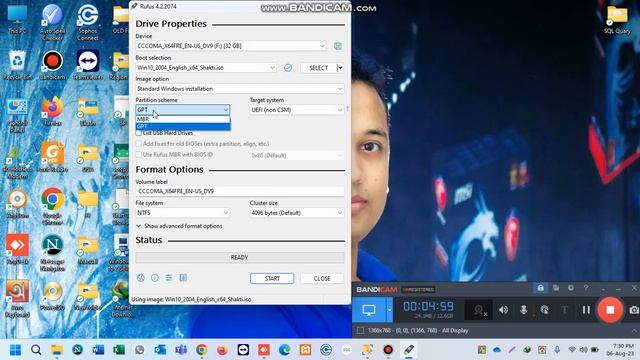
Task: Toggle Use Rufus MBR with BIOS ID checkbox
Action: [139, 155]
